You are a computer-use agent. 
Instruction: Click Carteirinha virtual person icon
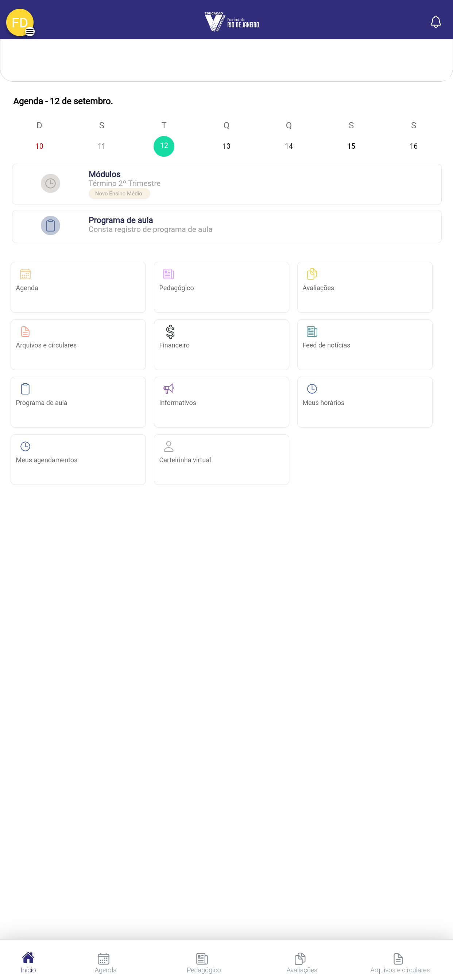tap(169, 446)
